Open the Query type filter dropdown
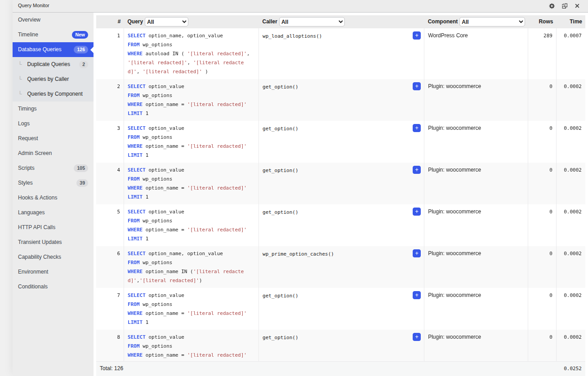The height and width of the screenshot is (376, 588). point(166,22)
